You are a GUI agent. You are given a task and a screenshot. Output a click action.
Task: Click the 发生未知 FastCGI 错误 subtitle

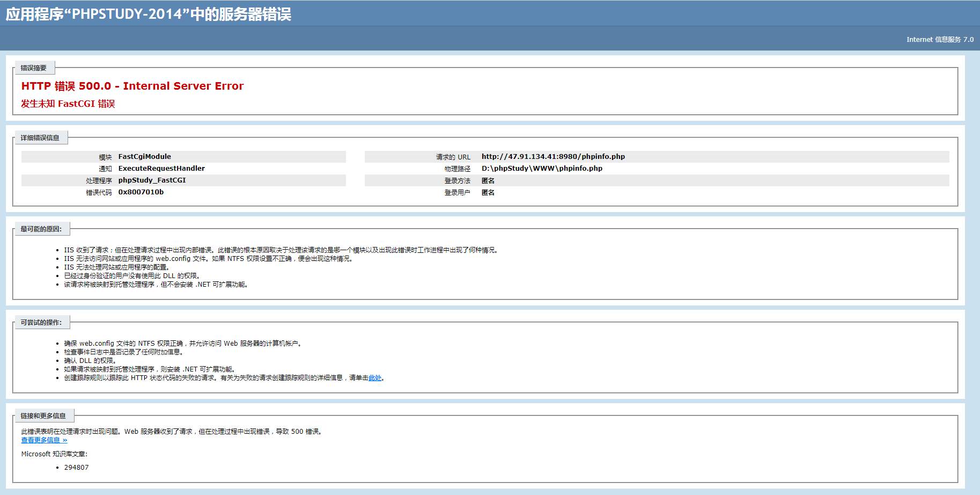coord(70,104)
